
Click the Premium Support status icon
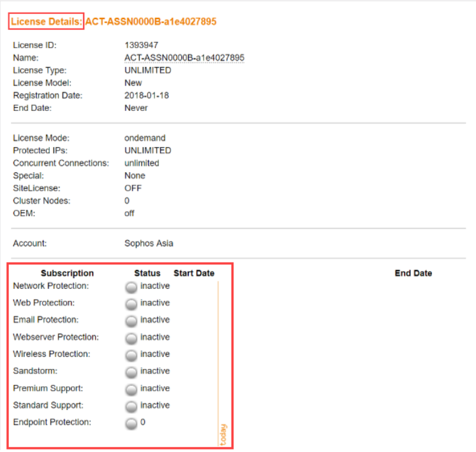pyautogui.click(x=131, y=389)
